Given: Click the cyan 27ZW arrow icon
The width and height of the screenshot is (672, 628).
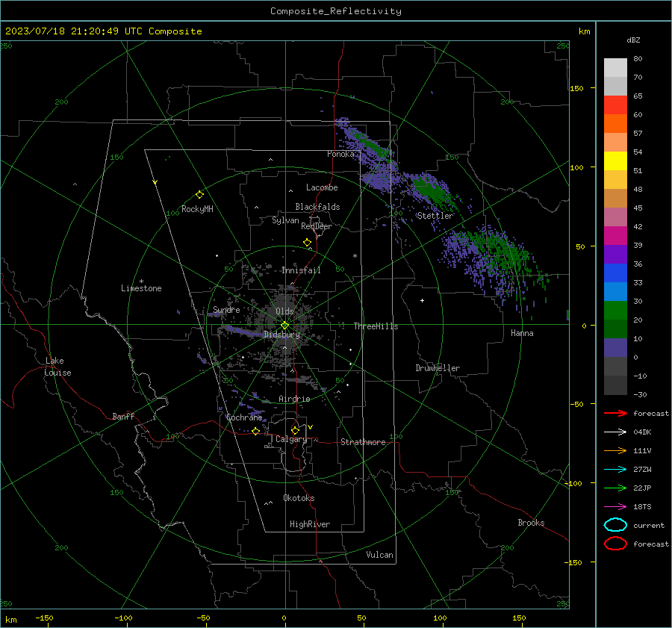Looking at the screenshot, I should 615,470.
